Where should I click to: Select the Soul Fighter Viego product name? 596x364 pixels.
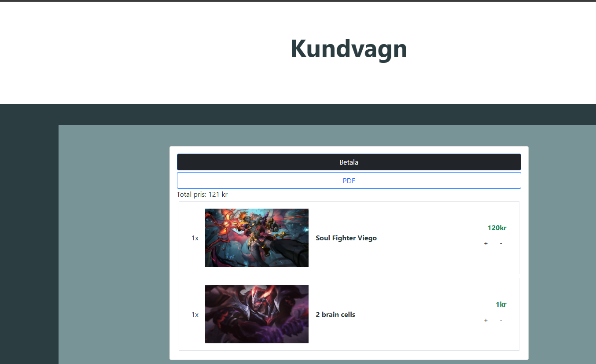[x=346, y=238]
